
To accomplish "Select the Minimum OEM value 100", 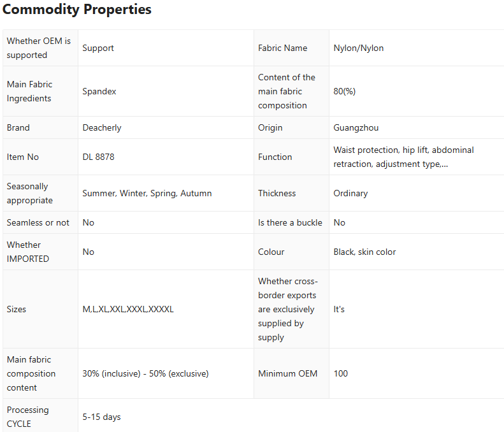I will (x=341, y=373).
